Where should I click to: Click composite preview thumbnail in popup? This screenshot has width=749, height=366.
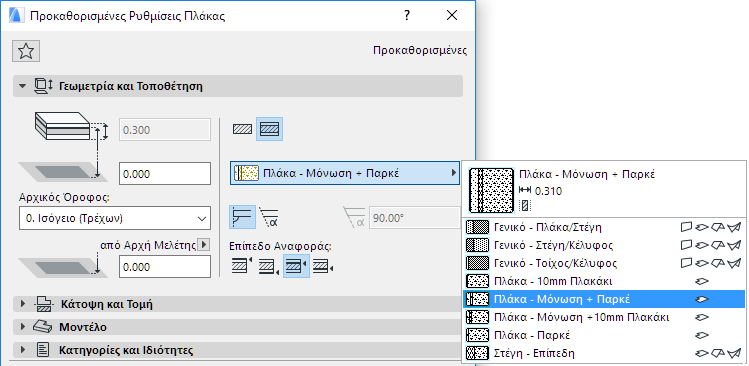491,190
